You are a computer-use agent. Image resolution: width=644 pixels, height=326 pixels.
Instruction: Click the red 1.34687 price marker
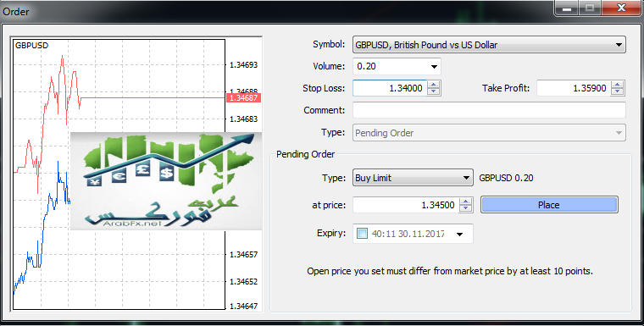243,97
